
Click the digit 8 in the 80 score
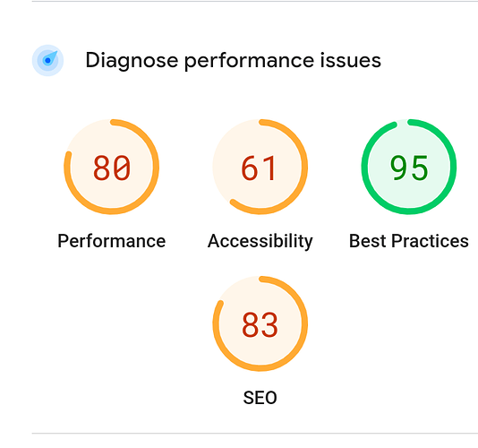point(102,168)
